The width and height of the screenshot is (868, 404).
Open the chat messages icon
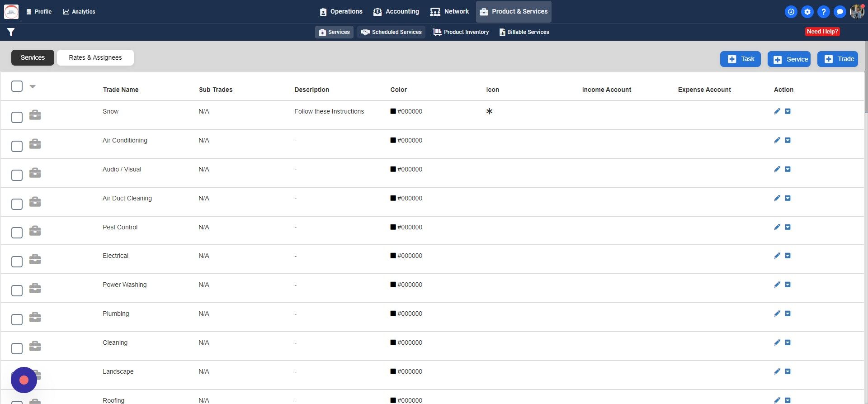(840, 12)
